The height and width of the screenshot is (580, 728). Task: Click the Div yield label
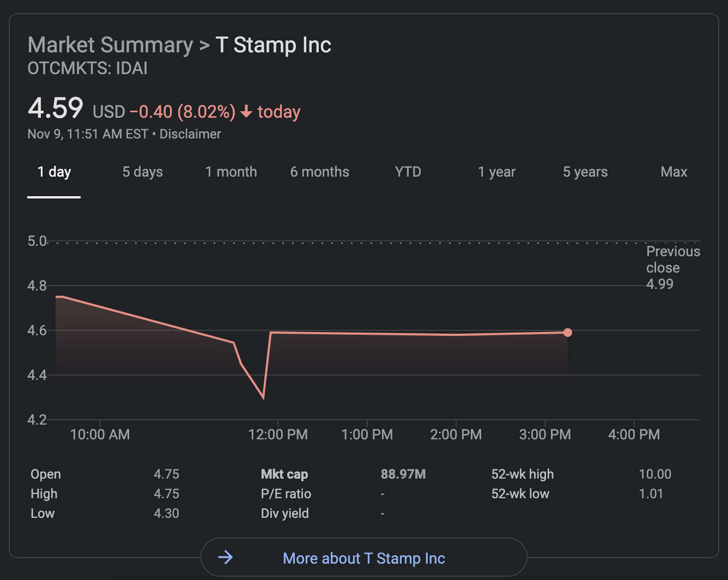285,513
